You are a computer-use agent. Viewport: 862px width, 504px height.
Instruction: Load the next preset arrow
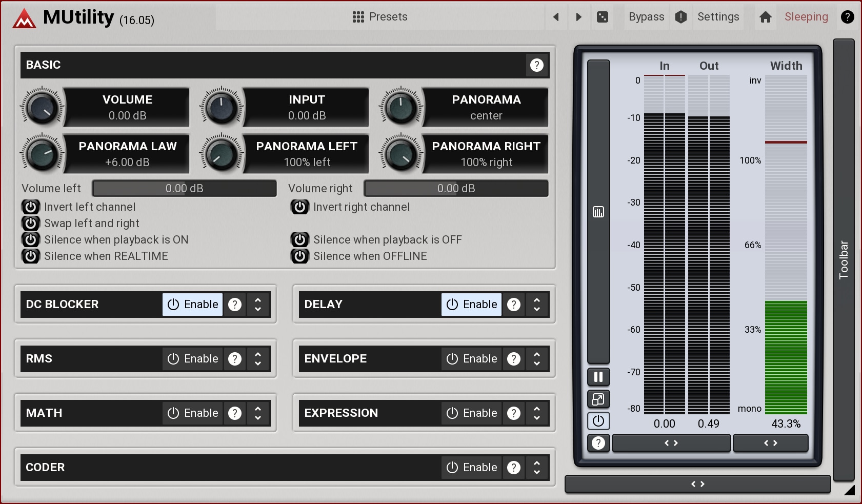coord(579,17)
